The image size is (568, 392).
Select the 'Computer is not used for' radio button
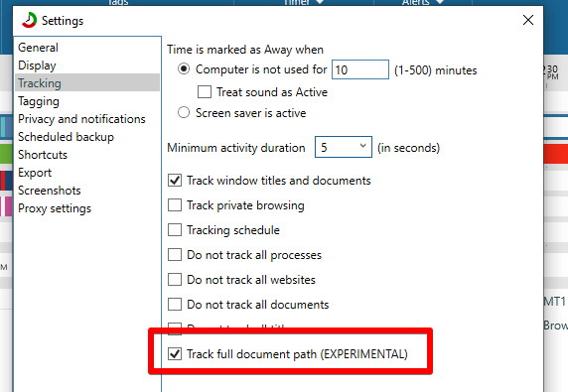point(184,68)
